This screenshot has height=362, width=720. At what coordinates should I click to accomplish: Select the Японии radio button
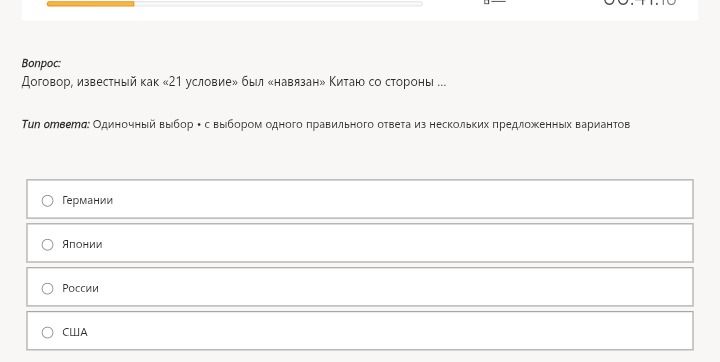pyautogui.click(x=47, y=244)
